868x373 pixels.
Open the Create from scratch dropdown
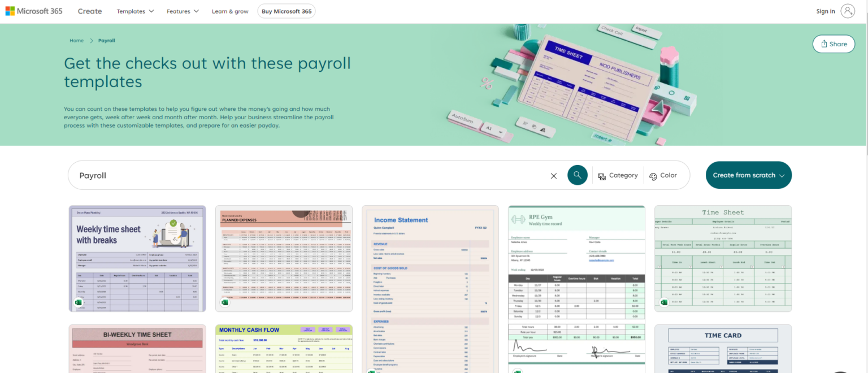tap(749, 175)
